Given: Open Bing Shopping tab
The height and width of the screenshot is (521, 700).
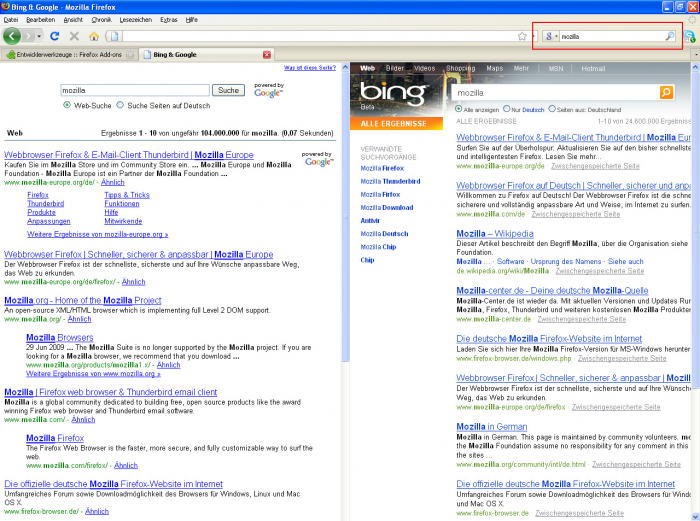Looking at the screenshot, I should click(x=461, y=68).
